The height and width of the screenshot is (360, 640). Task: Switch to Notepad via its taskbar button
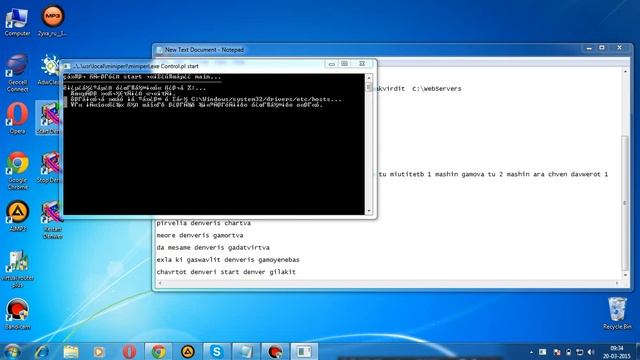[x=246, y=351]
